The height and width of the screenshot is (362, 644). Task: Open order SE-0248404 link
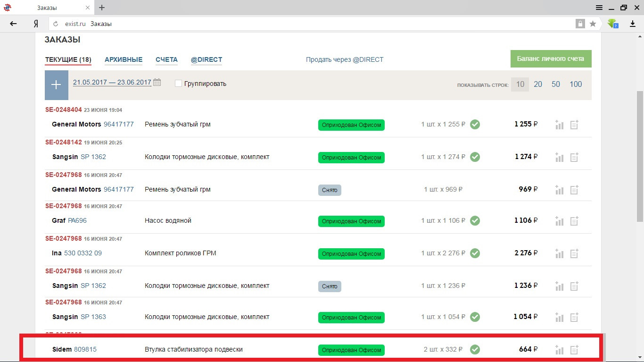[64, 109]
